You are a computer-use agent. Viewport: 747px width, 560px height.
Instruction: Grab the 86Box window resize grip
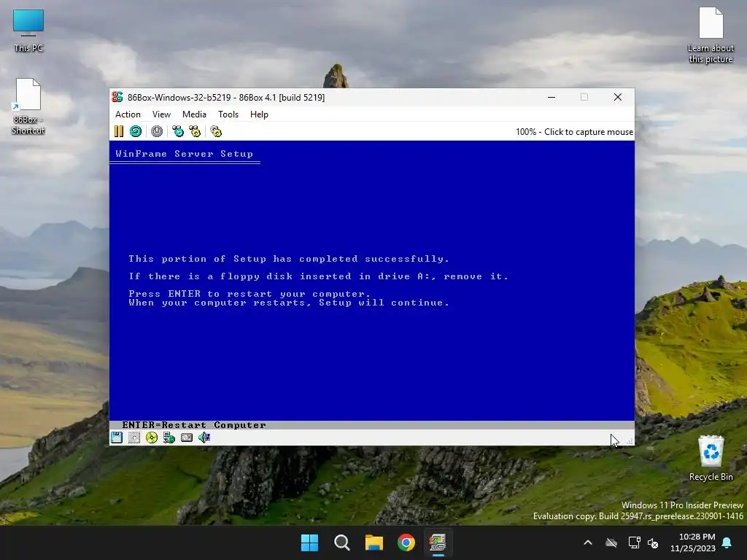[630, 441]
